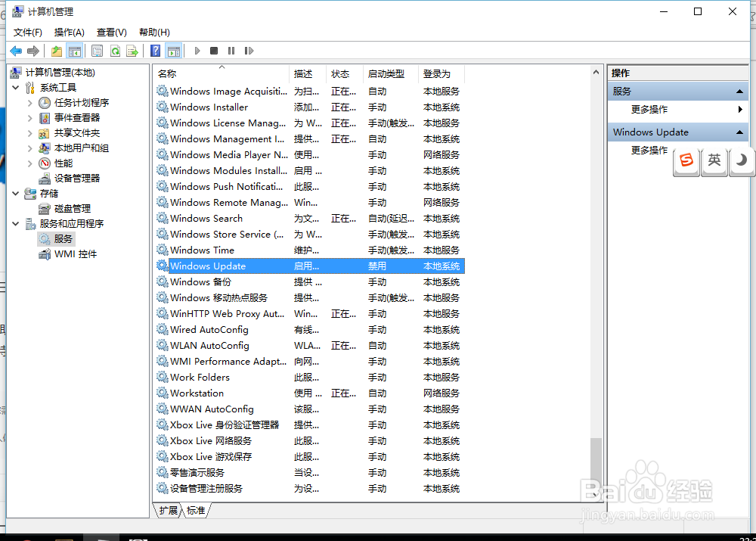Screen dimensions: 756x541
Task: Open 更多操作 under Windows Update section
Action: point(649,150)
